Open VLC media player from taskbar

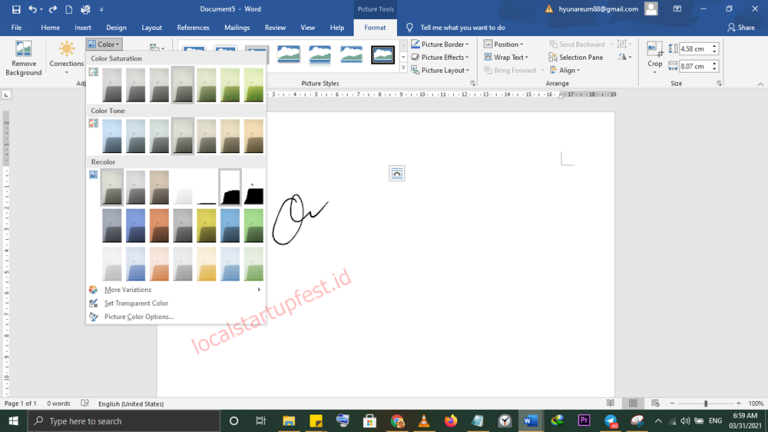pyautogui.click(x=424, y=421)
